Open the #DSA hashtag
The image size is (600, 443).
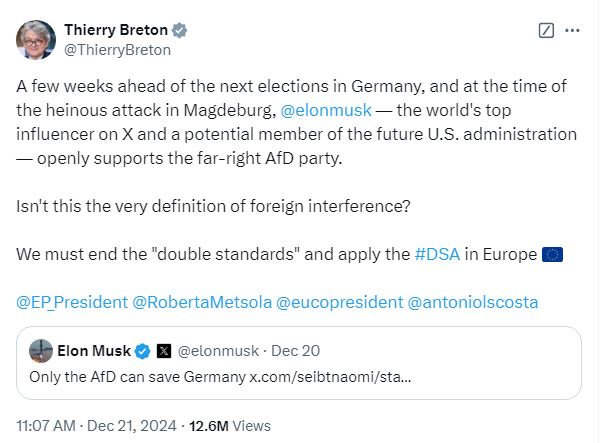438,253
